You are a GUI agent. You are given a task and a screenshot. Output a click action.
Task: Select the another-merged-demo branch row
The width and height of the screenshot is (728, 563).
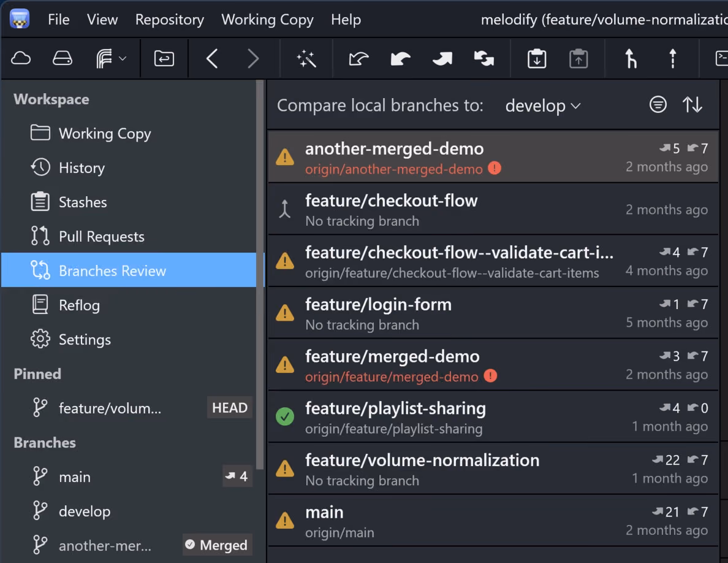[x=493, y=156]
